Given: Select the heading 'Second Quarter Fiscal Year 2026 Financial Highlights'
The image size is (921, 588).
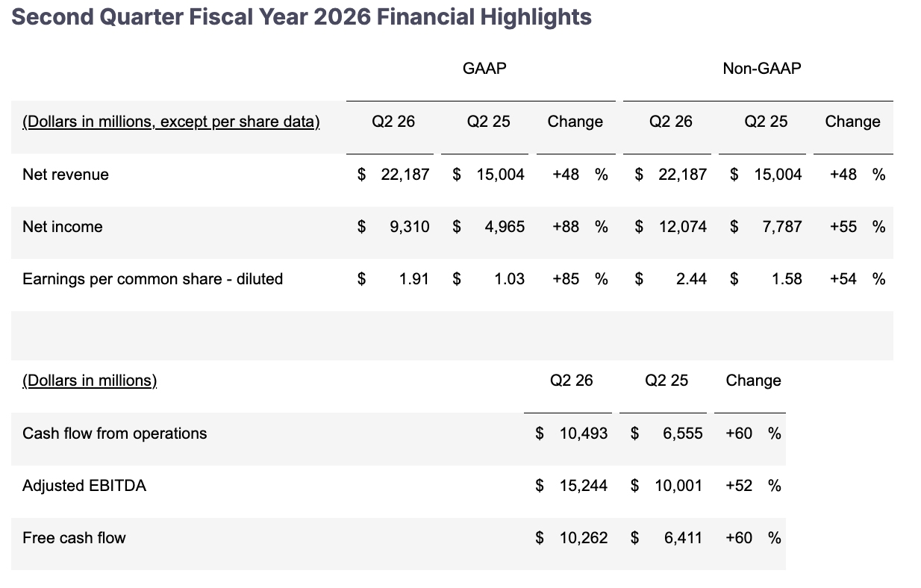Looking at the screenshot, I should tap(302, 17).
